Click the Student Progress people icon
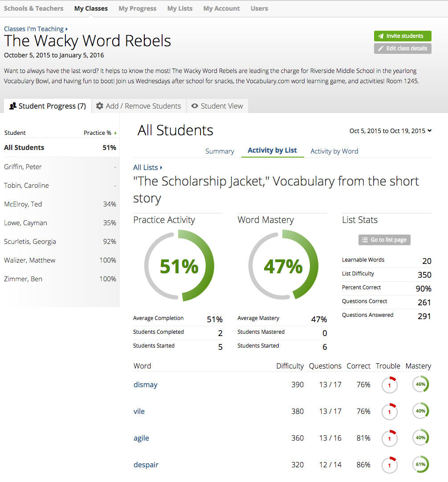Image resolution: width=448 pixels, height=482 pixels. click(x=13, y=106)
